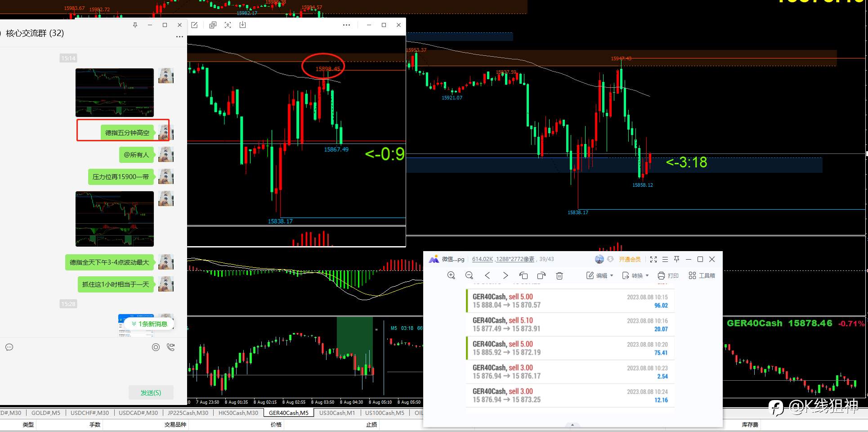Screen dimensions: 868x432
Task: Click the 614.02K file size link
Action: click(483, 259)
